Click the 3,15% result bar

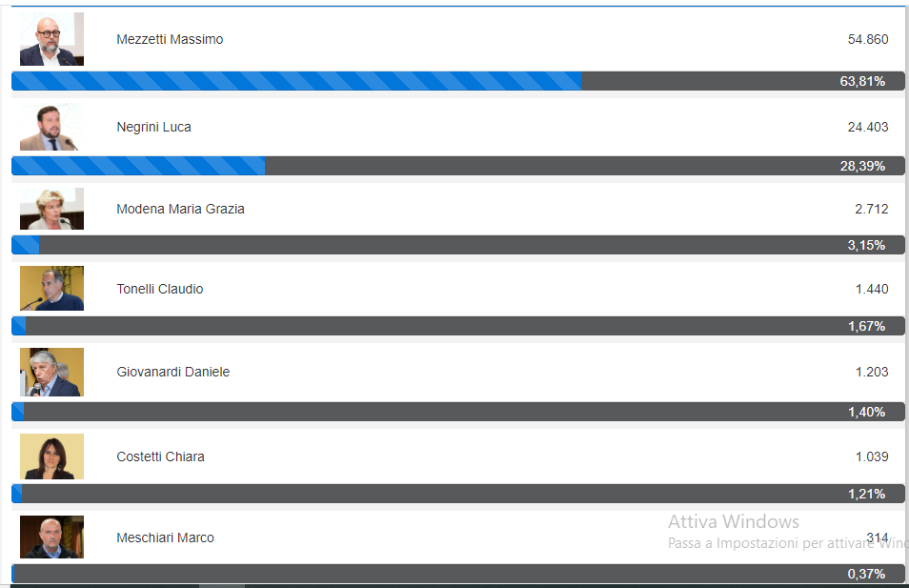(x=457, y=245)
